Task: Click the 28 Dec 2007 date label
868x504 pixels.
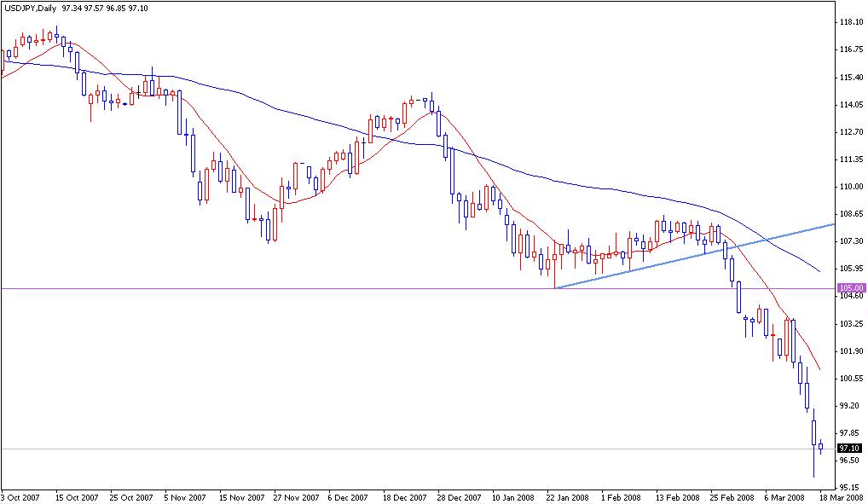Action: click(460, 497)
